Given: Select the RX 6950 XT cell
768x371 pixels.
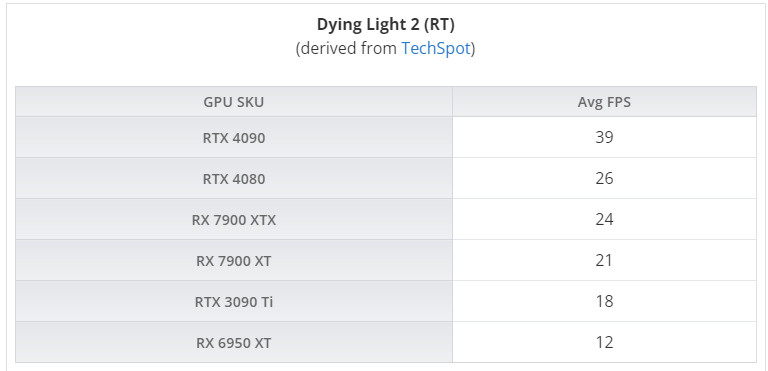Looking at the screenshot, I should 234,343.
